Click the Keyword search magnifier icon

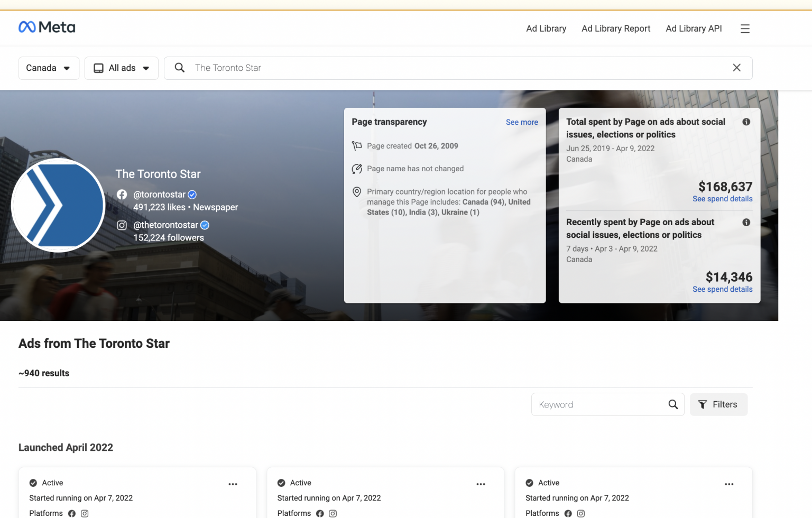point(673,404)
